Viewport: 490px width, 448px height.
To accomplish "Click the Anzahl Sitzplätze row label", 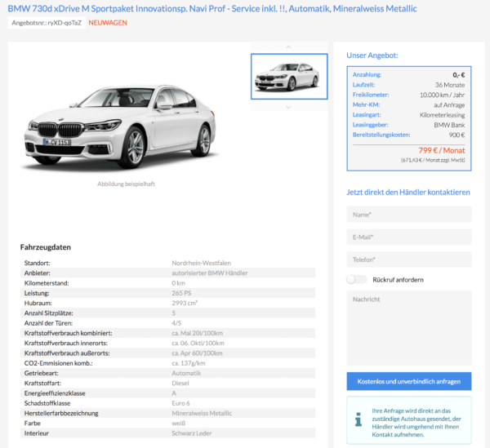I will tap(48, 313).
